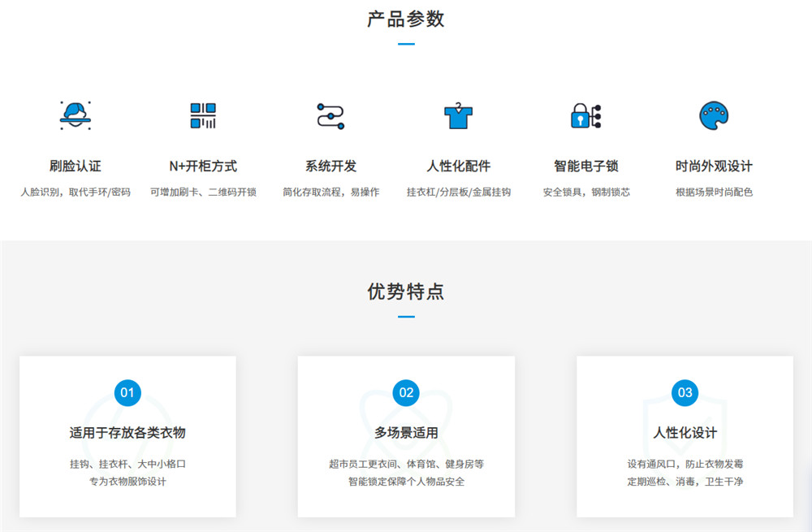Click the 刷脸认证 heading
The width and height of the screenshot is (812, 532).
(76, 166)
